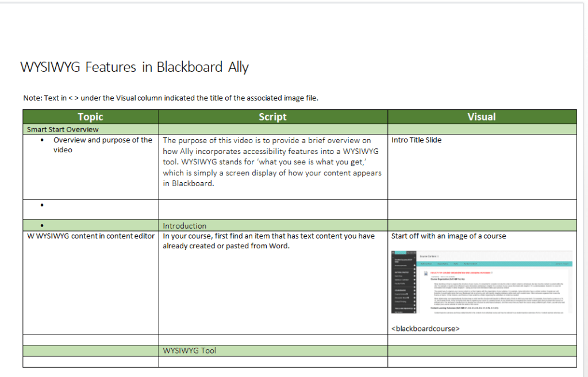Click the '<blackboardcourse>' file name text
The width and height of the screenshot is (588, 377).
tap(425, 329)
